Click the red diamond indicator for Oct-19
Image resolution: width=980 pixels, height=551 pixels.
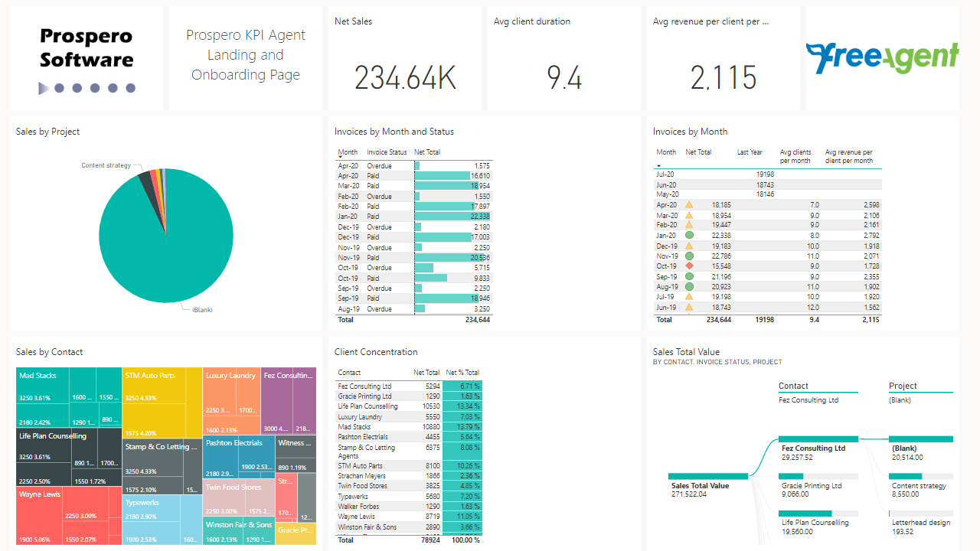689,266
